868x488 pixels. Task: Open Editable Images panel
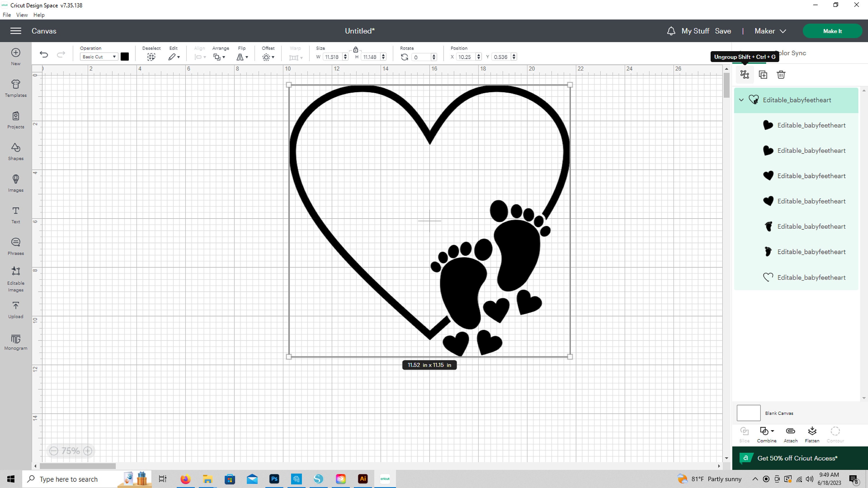[x=16, y=279]
